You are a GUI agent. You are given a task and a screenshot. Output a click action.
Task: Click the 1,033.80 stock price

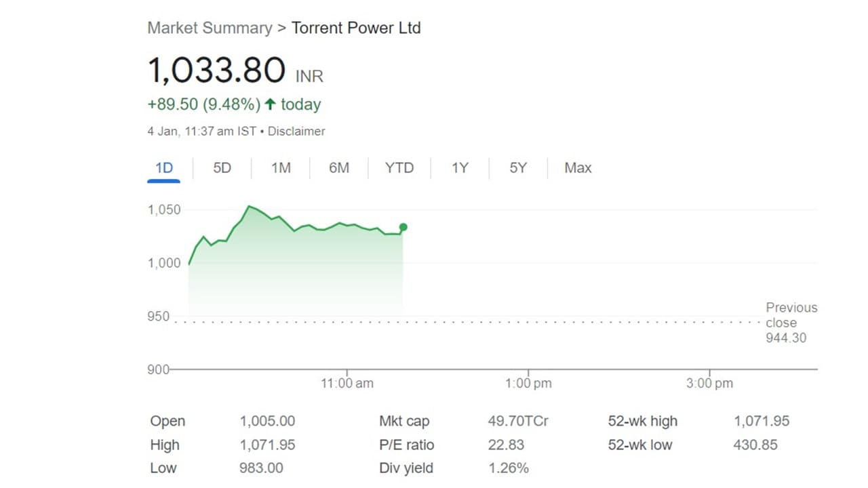point(216,70)
